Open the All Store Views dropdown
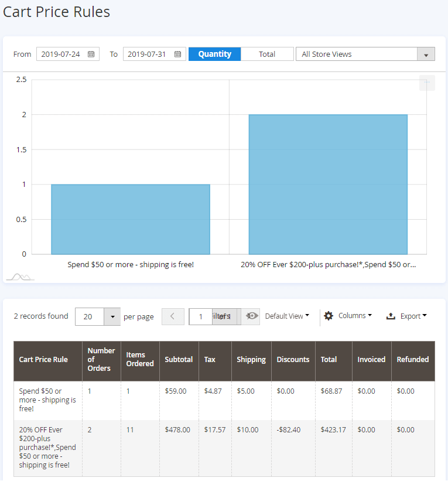This screenshot has width=448, height=481. coord(365,54)
